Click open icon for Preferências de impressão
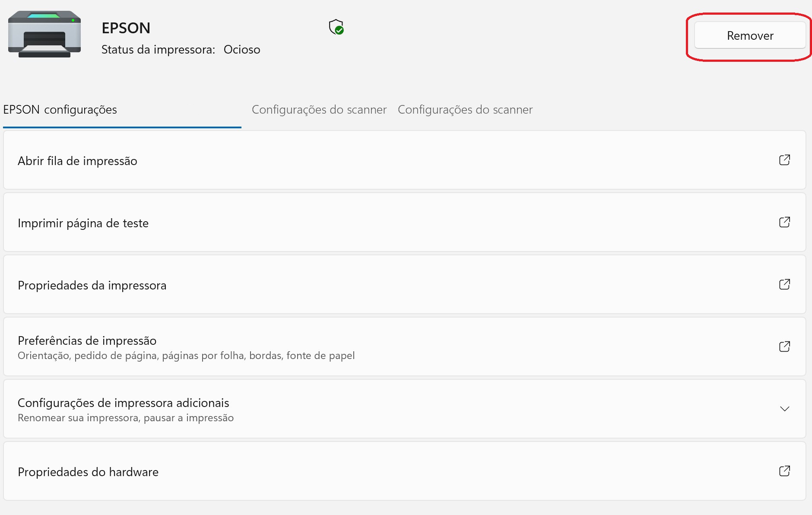This screenshot has height=515, width=812. pyautogui.click(x=784, y=347)
